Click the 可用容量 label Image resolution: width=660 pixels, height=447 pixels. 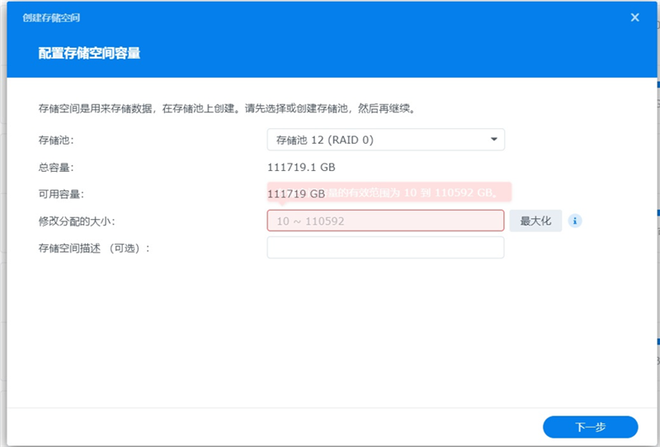point(60,194)
